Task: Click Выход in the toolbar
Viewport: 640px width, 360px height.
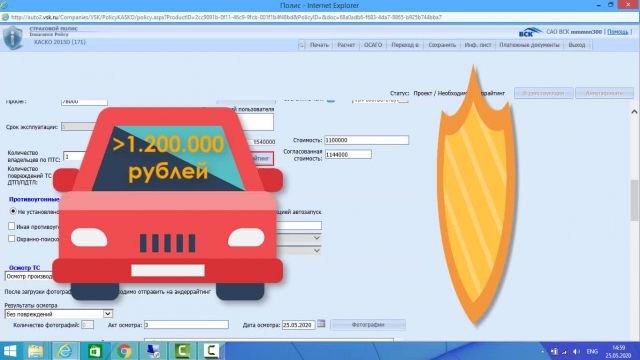Action: (x=577, y=45)
